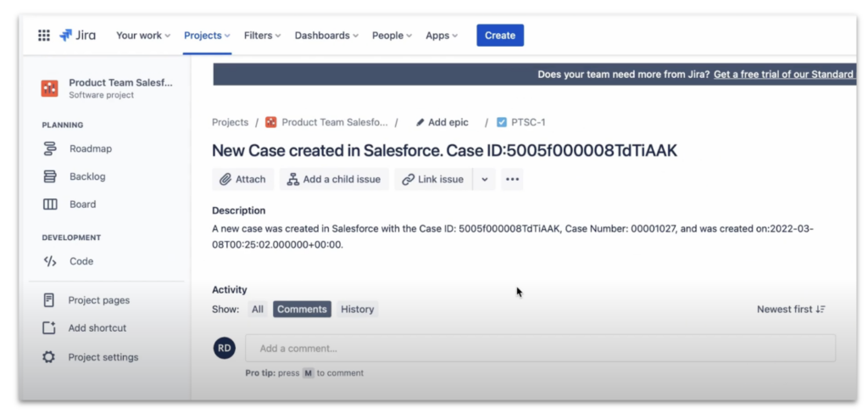Open Roadmap in the sidebar

pos(90,148)
